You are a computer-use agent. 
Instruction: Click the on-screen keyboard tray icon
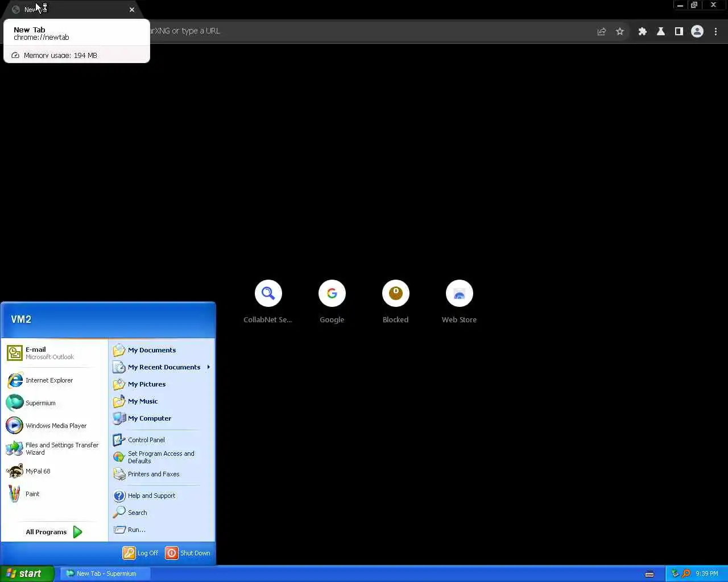[x=650, y=574]
